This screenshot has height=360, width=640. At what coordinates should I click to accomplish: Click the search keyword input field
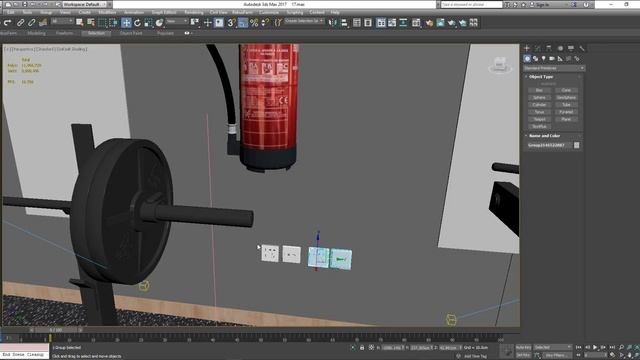point(471,4)
